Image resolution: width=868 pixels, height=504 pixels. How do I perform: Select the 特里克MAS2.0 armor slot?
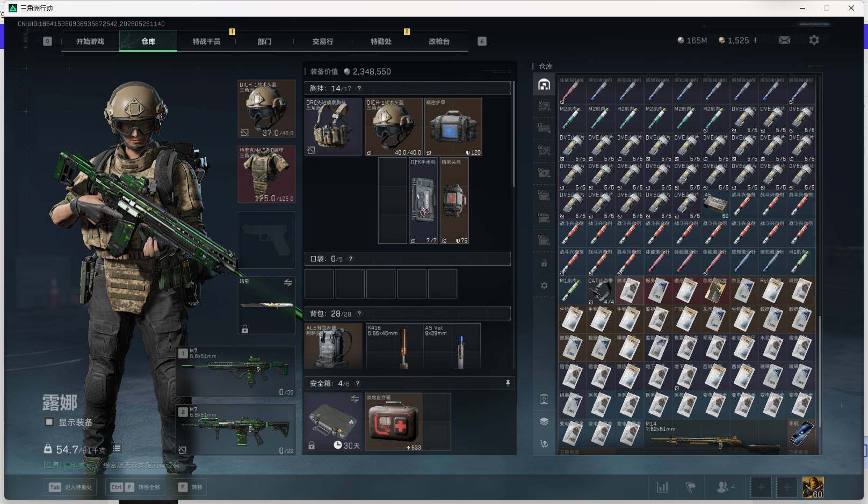[266, 174]
